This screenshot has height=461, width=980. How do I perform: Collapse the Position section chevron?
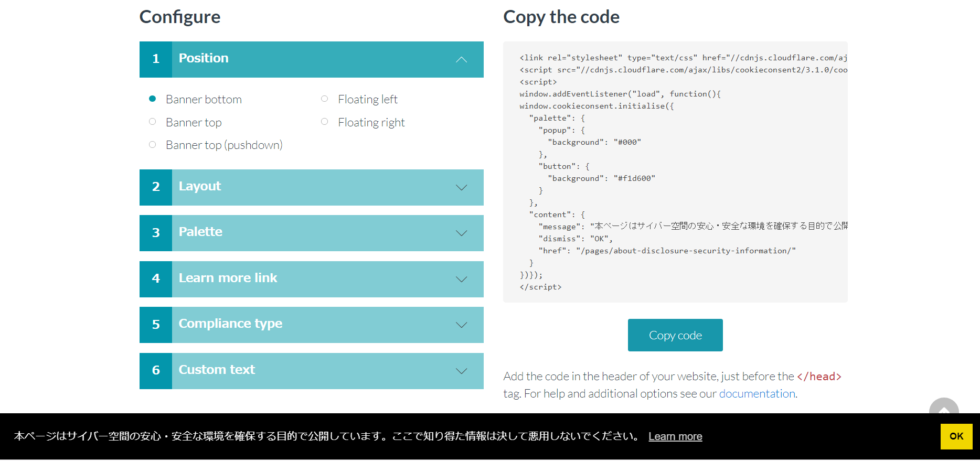[x=462, y=59]
